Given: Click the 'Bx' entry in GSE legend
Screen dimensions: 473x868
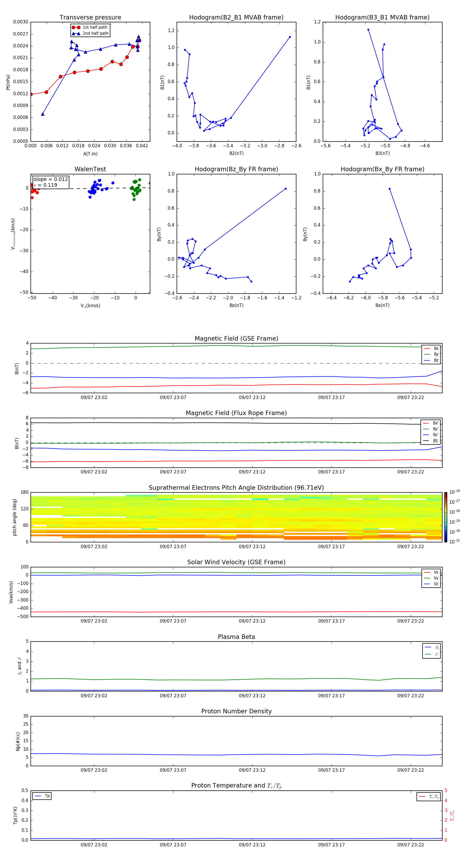Looking at the screenshot, I should coord(431,349).
